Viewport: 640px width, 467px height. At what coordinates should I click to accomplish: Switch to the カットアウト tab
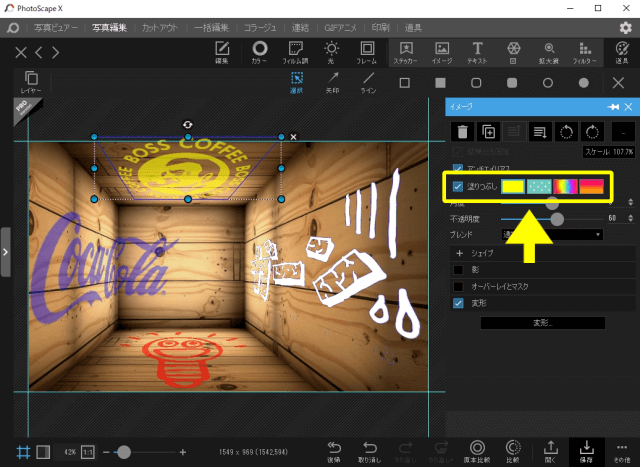(160, 28)
